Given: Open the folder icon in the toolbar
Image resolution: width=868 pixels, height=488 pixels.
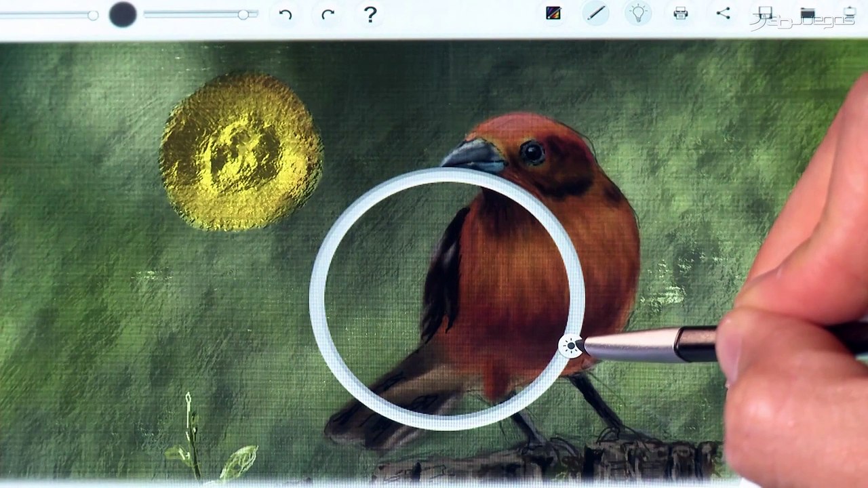Looking at the screenshot, I should click(x=807, y=13).
